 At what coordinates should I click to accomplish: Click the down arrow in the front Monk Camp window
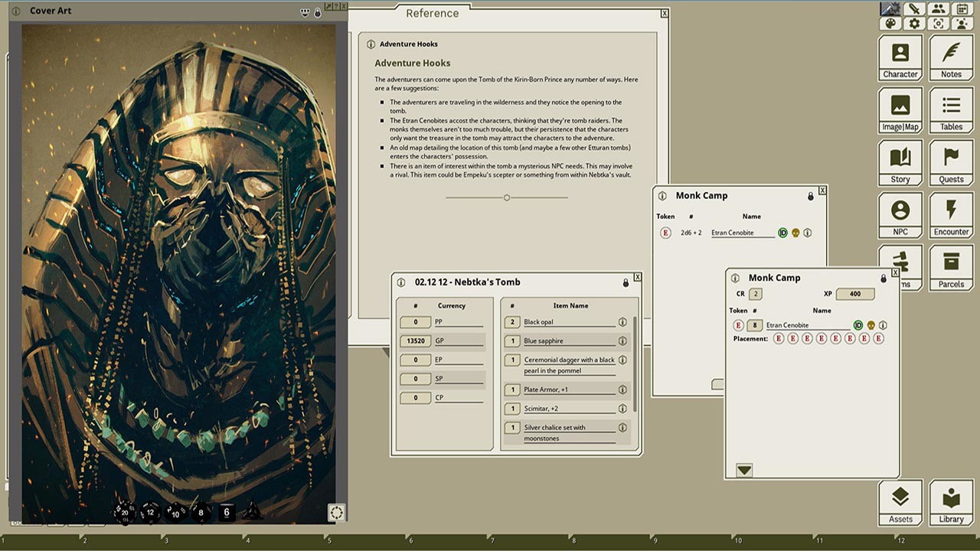coord(743,470)
